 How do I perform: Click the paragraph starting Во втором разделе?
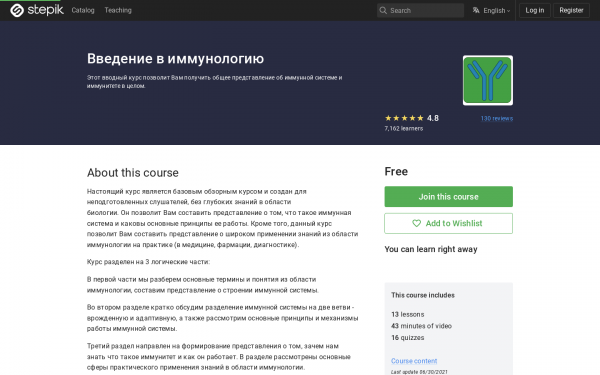point(222,318)
